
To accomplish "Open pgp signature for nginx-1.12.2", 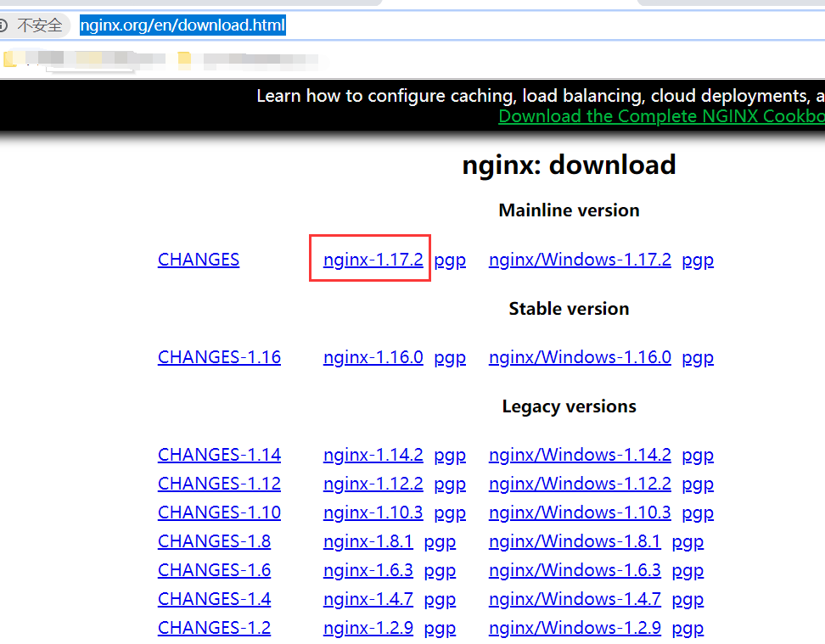I will coord(450,485).
